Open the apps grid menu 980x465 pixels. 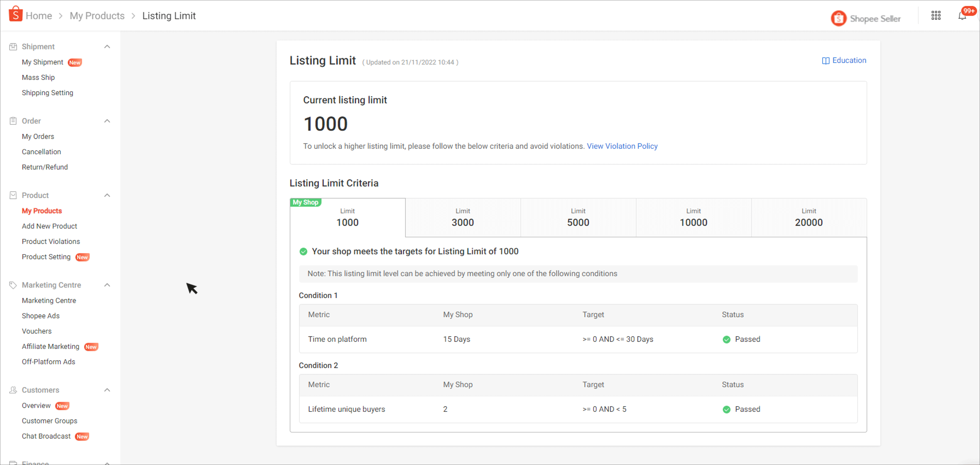click(x=936, y=15)
